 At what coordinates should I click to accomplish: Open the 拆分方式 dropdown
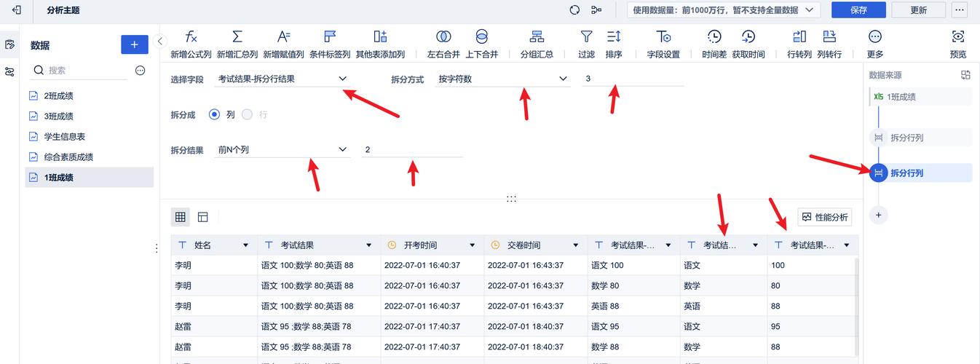click(503, 79)
